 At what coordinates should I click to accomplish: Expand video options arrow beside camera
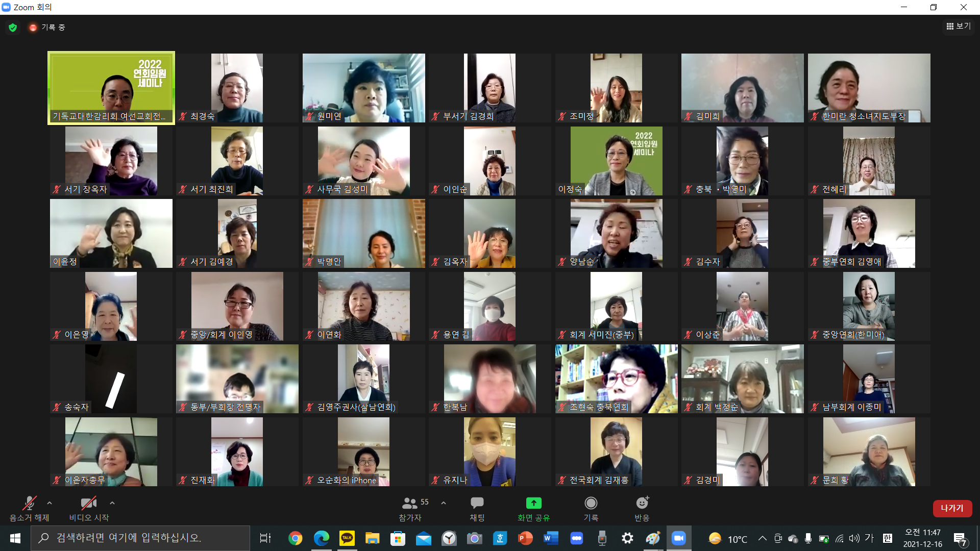(112, 503)
